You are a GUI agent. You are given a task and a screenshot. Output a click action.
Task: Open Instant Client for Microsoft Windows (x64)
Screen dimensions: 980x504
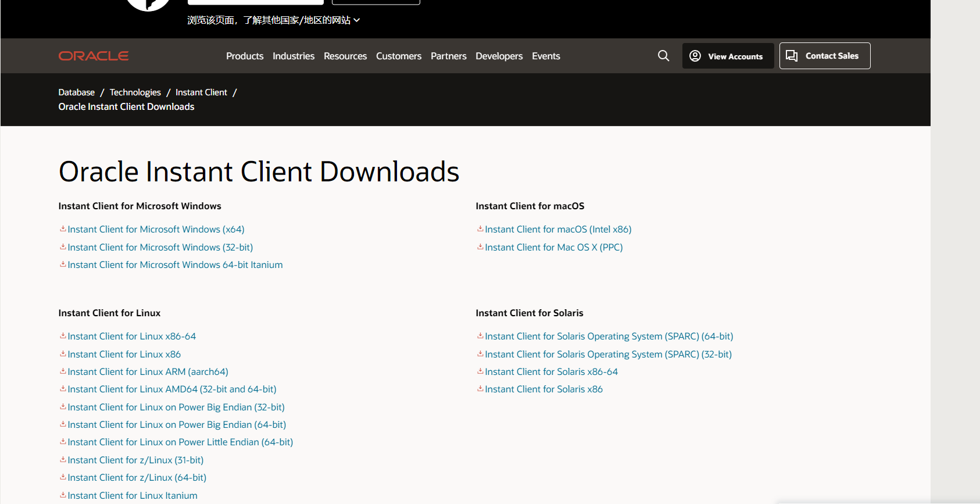(156, 230)
